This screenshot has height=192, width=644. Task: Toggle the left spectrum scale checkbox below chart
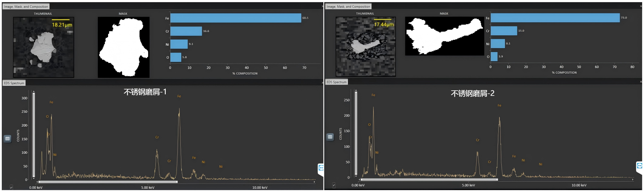11,187
